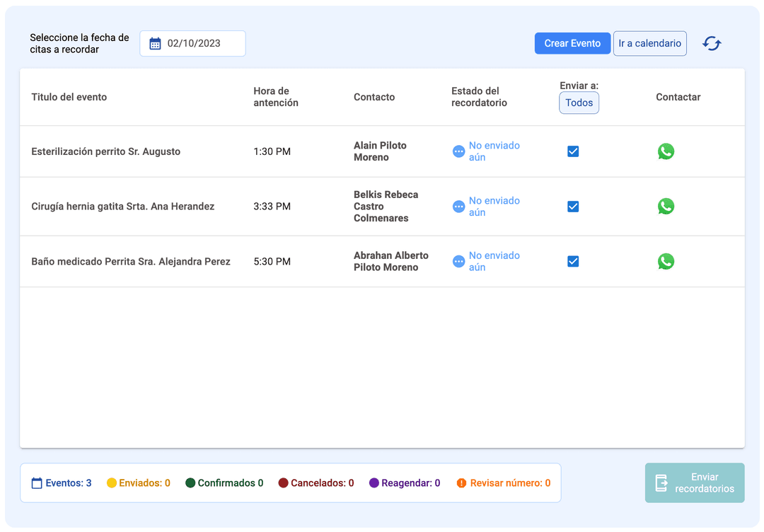764x532 pixels.
Task: Click the status dots icon for Cirugía hernia row
Action: pos(458,207)
